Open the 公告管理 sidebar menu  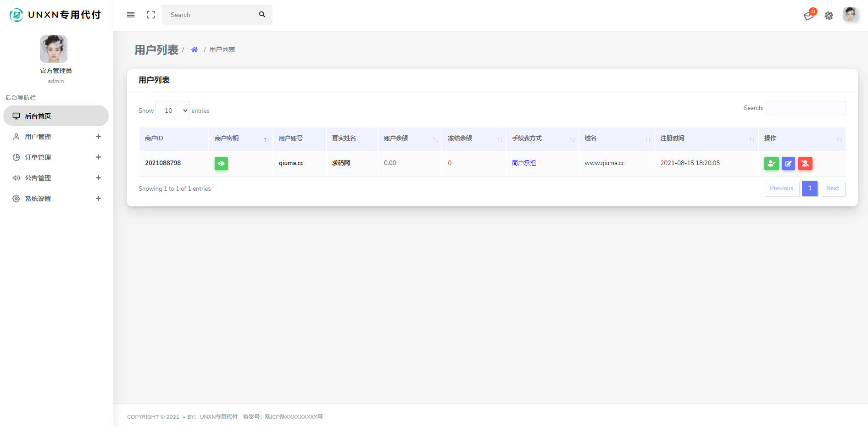pyautogui.click(x=56, y=178)
